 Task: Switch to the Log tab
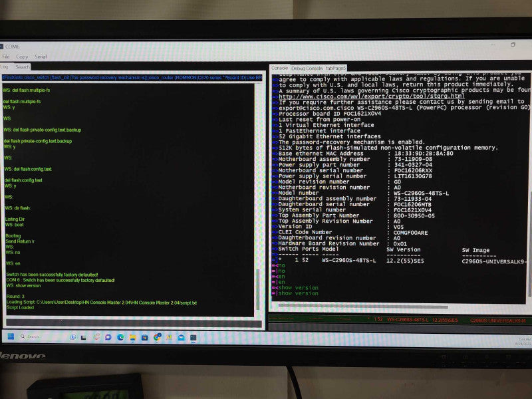click(5, 67)
